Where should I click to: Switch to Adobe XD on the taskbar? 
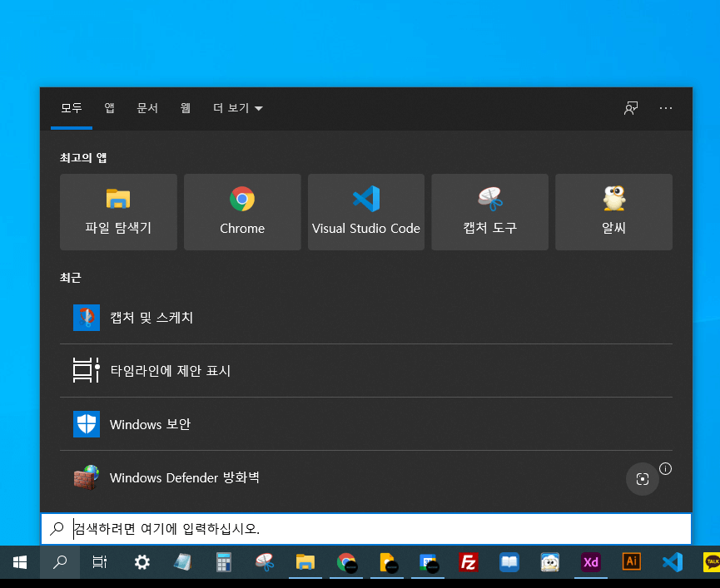point(591,562)
